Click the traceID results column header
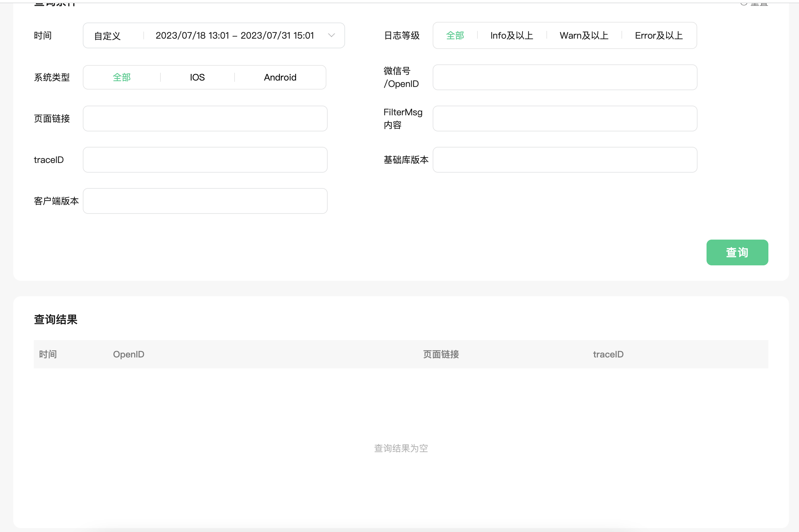 pyautogui.click(x=608, y=354)
